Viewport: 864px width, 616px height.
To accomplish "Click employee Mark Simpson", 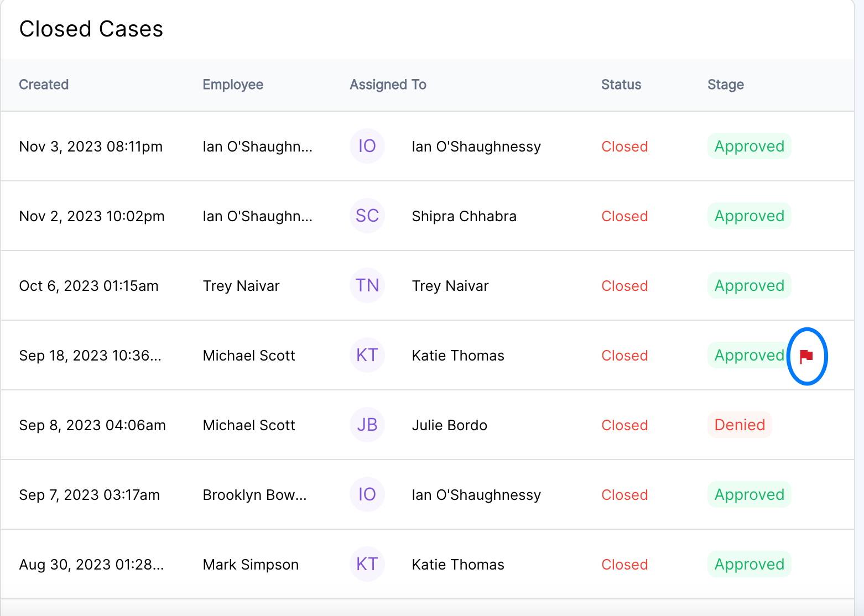I will [251, 565].
